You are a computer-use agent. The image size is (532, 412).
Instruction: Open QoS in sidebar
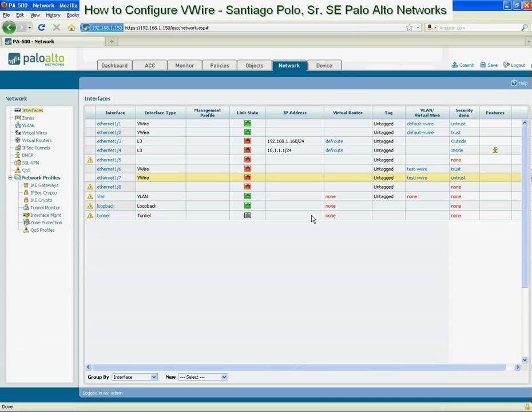pyautogui.click(x=26, y=170)
